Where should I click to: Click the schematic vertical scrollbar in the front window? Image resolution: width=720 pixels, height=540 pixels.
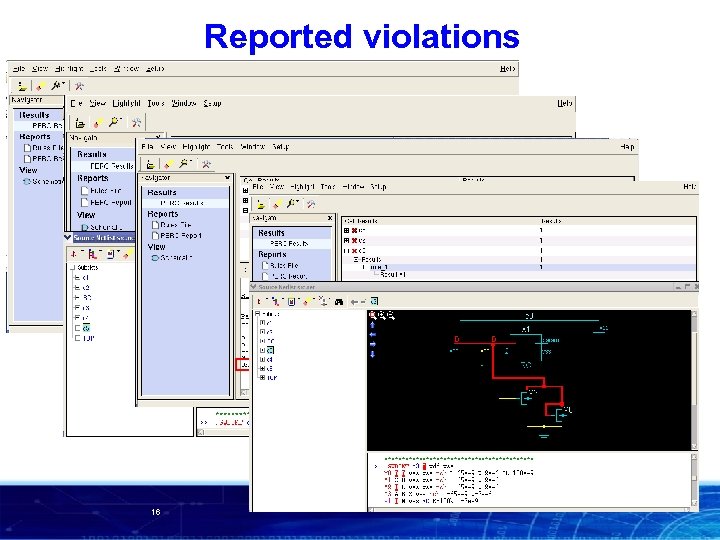(694, 380)
